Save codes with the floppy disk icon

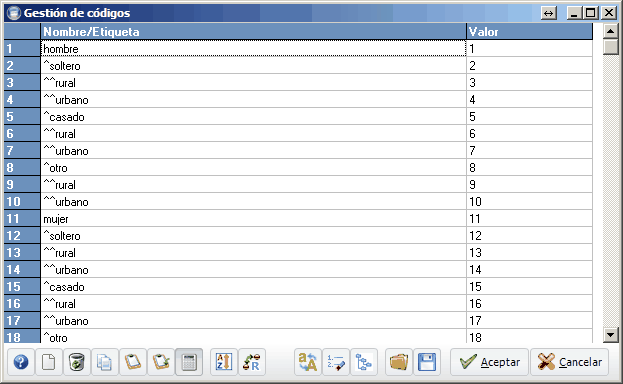point(427,362)
